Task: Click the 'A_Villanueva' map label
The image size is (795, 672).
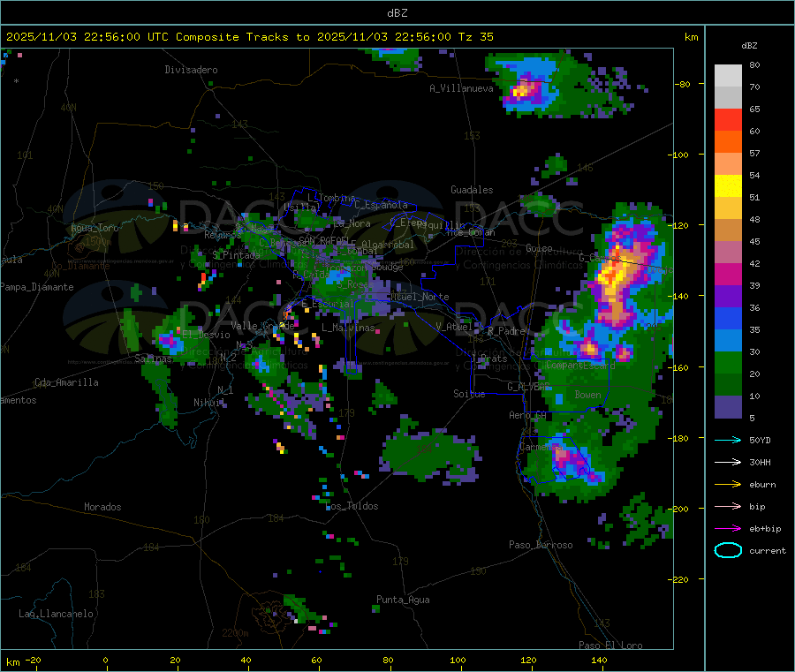Action: [x=461, y=88]
